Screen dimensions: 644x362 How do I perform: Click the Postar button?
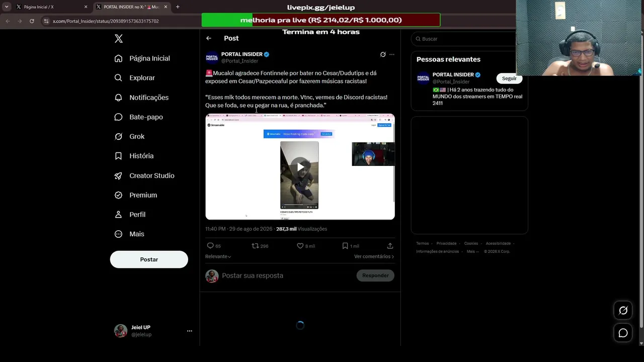(x=149, y=259)
